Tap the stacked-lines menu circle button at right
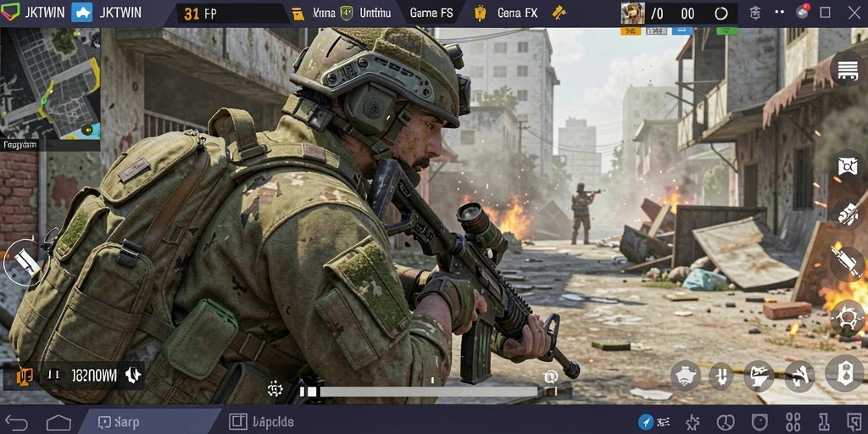Image resolution: width=868 pixels, height=434 pixels. [848, 70]
